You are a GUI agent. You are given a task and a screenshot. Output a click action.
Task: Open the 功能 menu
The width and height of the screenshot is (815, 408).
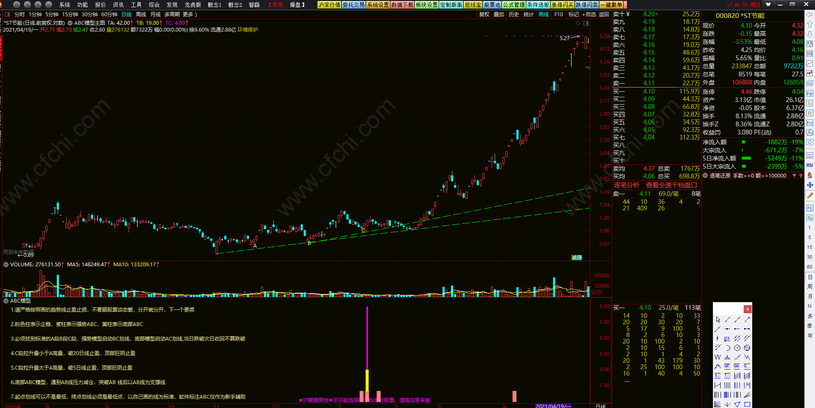[x=82, y=5]
